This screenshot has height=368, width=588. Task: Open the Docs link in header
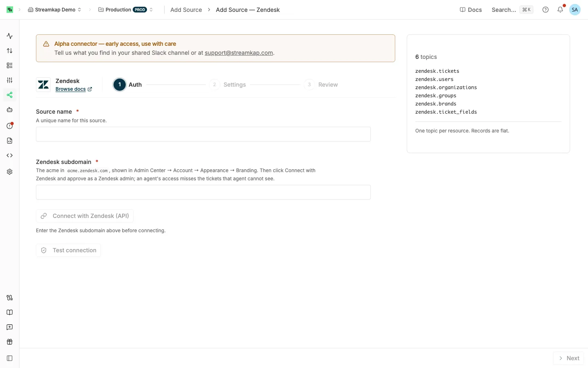tap(471, 10)
